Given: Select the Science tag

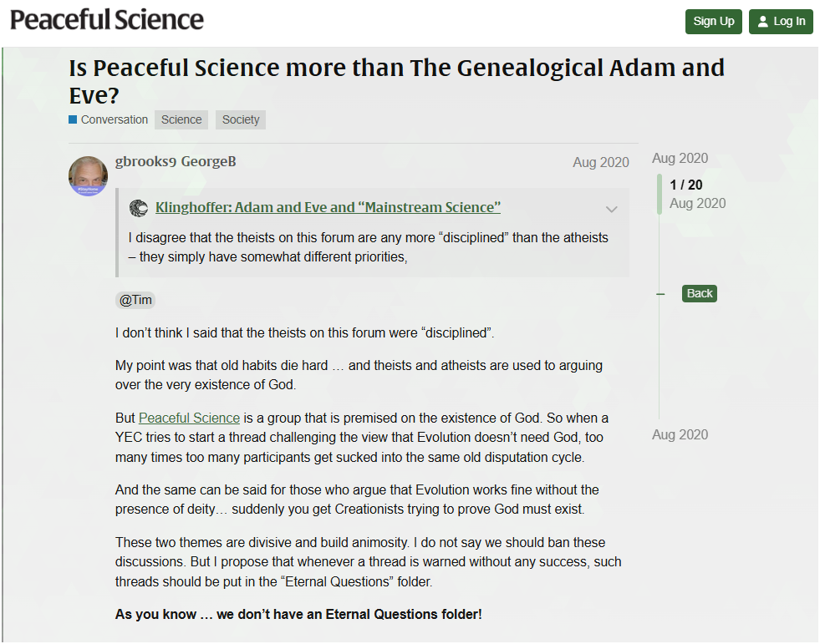Looking at the screenshot, I should click(181, 119).
